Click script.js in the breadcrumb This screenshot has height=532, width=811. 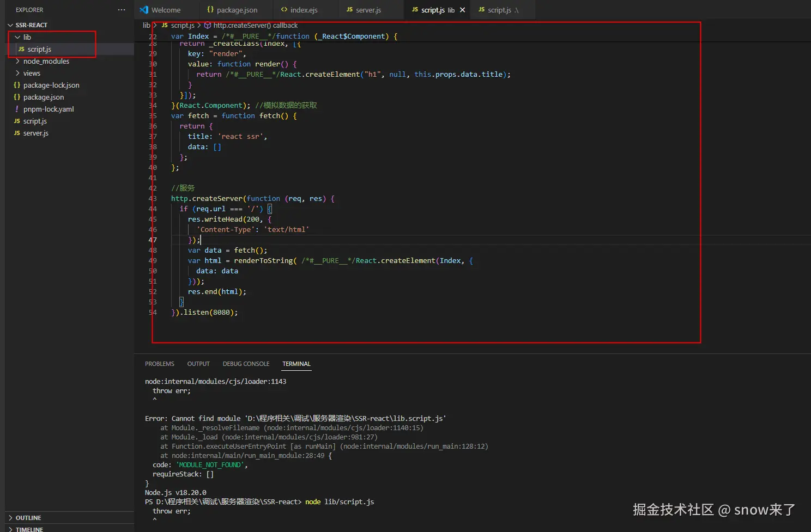(183, 26)
